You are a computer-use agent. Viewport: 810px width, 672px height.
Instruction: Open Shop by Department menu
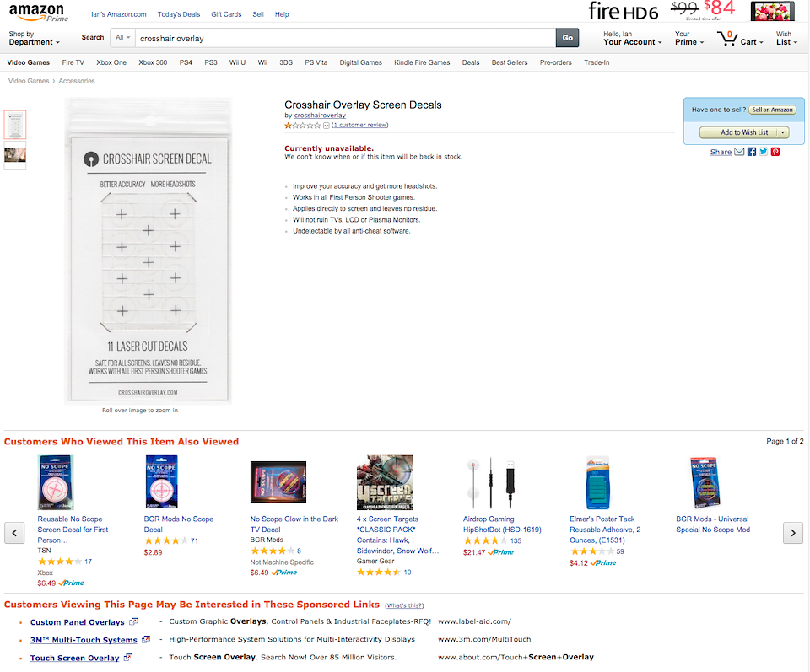(34, 38)
